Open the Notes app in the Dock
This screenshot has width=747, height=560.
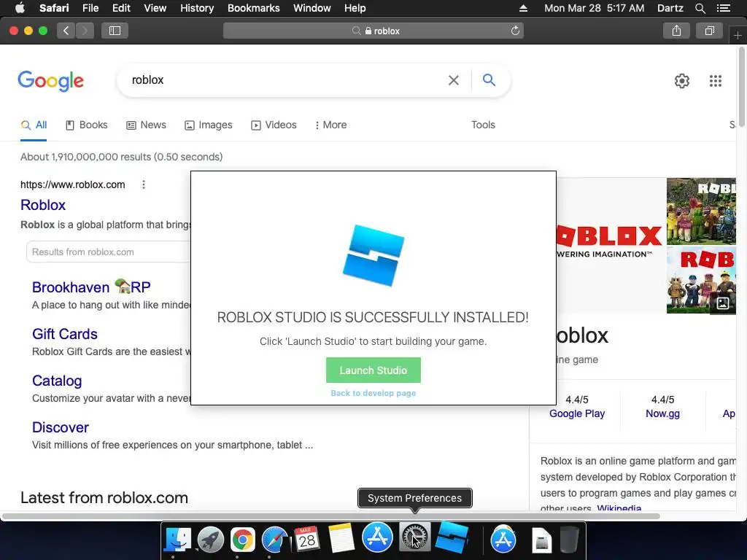click(341, 539)
